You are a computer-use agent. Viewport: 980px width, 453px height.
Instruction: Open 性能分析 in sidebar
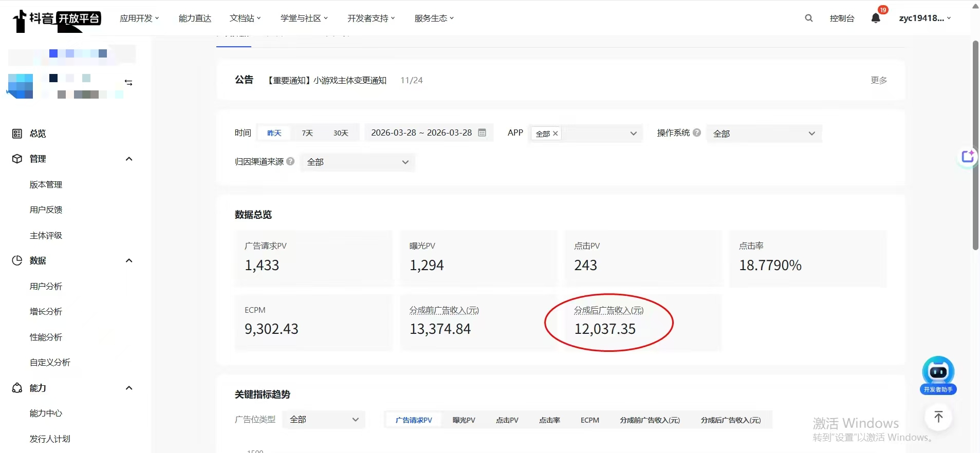pos(46,337)
